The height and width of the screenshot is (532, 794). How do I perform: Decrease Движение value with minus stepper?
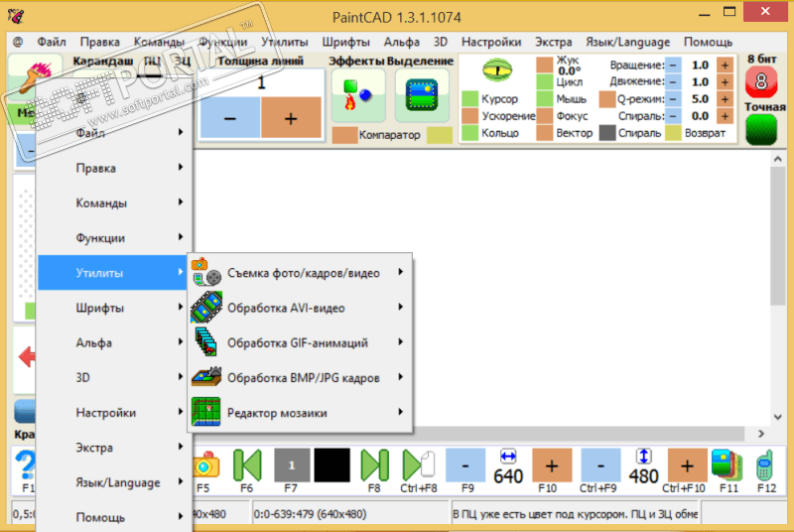(x=673, y=82)
